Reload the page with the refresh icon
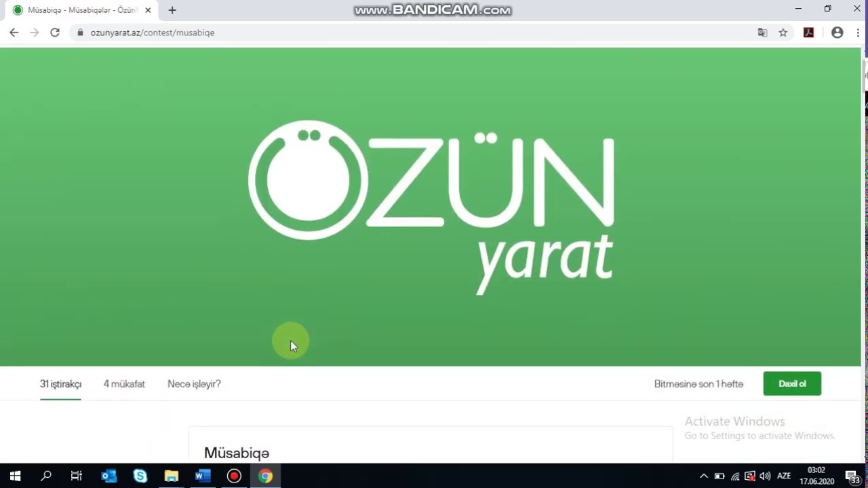 point(55,33)
